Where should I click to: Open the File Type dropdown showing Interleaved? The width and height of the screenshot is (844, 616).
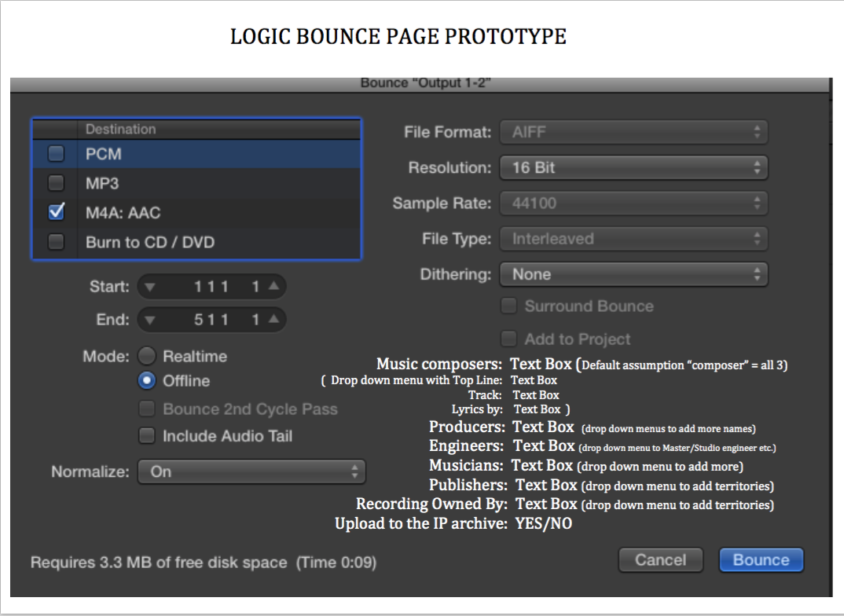point(633,238)
